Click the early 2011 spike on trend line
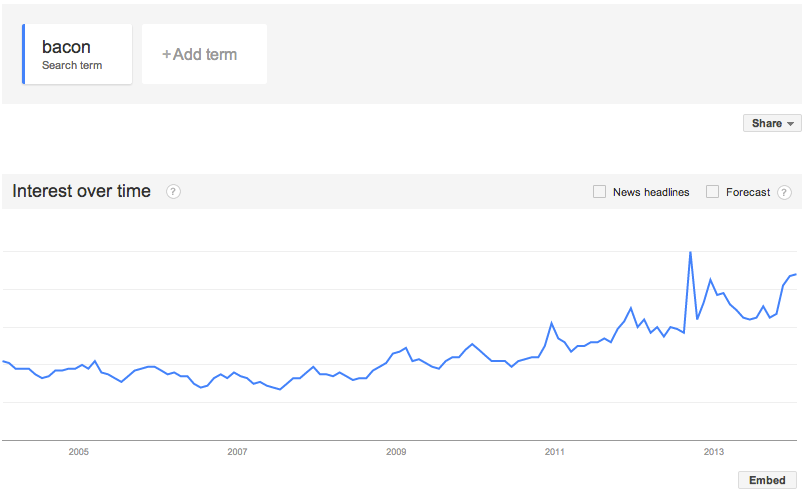This screenshot has height=493, width=807. point(551,323)
